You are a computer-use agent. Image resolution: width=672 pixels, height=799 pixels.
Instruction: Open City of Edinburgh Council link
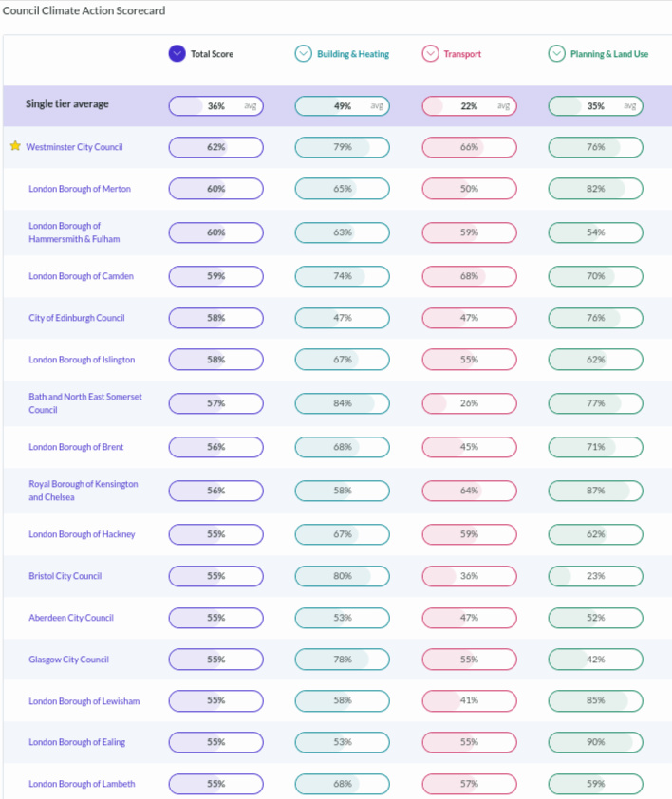[76, 318]
